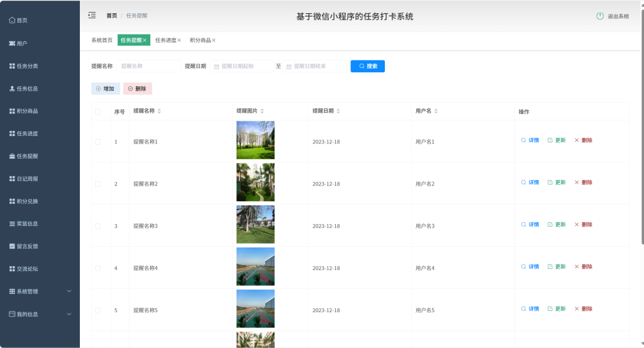Viewport: 644px width, 348px height.
Task: Click 更新 for 用户名3 row
Action: click(x=557, y=224)
